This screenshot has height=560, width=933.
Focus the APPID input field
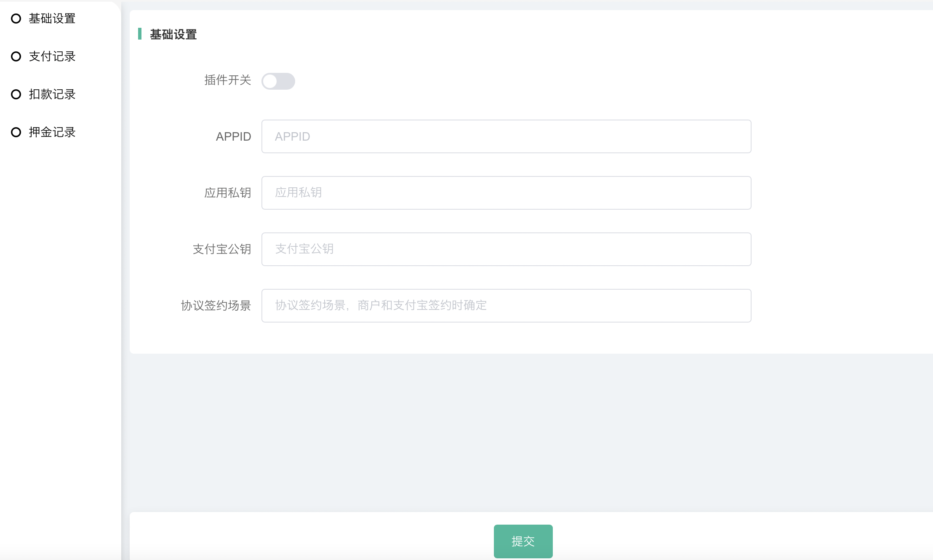tap(506, 136)
